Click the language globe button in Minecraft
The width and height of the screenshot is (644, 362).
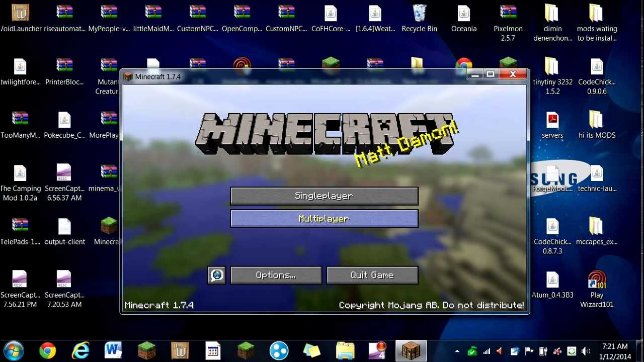(217, 275)
